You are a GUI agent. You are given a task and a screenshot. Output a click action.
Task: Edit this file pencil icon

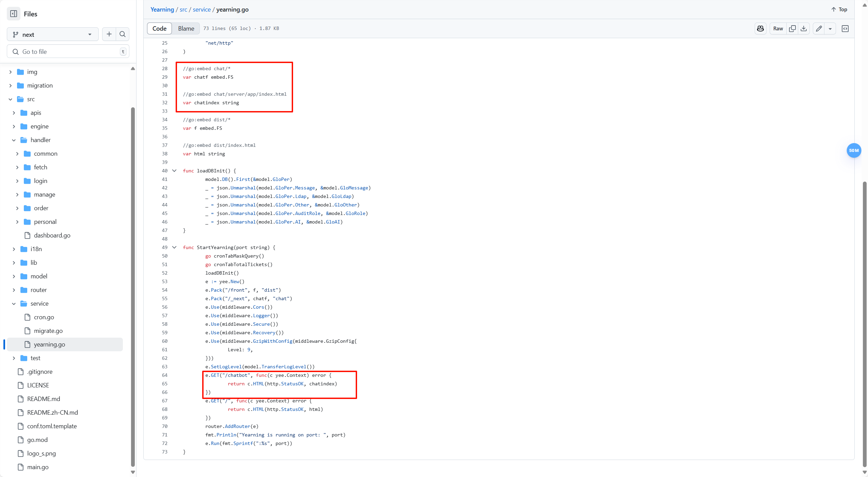(x=819, y=29)
